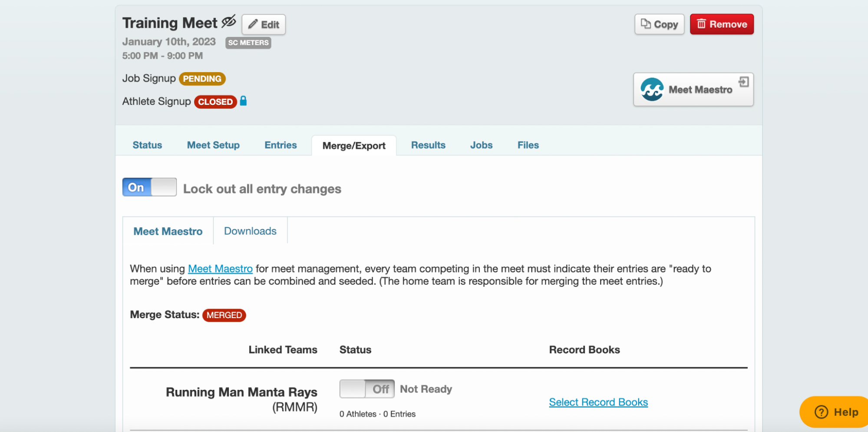This screenshot has height=432, width=868.
Task: Click the hidden-eye icon beside Training Meet
Action: 229,21
